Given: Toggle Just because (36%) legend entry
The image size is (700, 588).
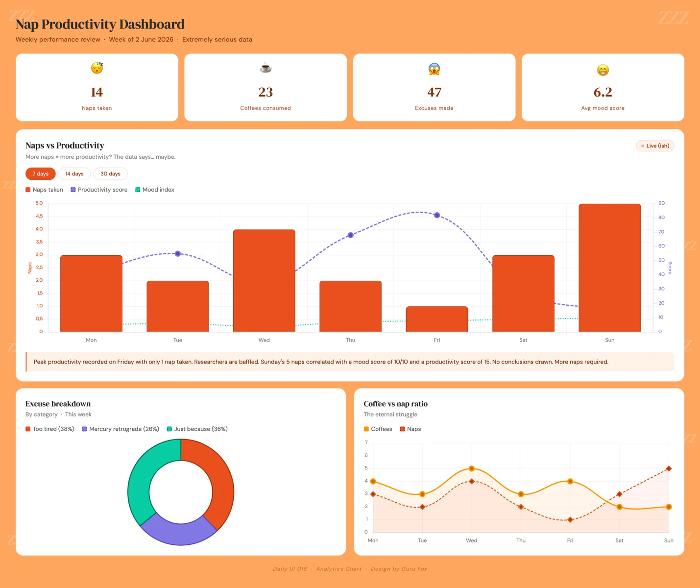Looking at the screenshot, I should tap(197, 429).
